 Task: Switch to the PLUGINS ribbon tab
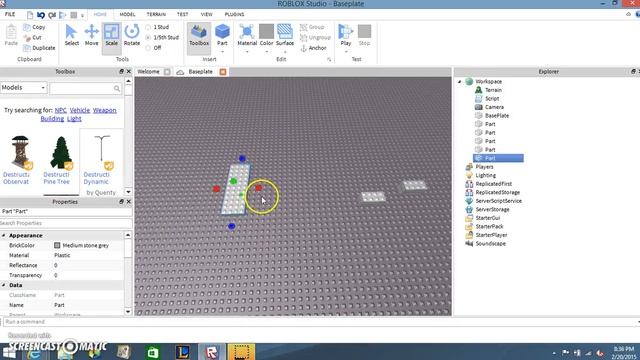point(234,14)
